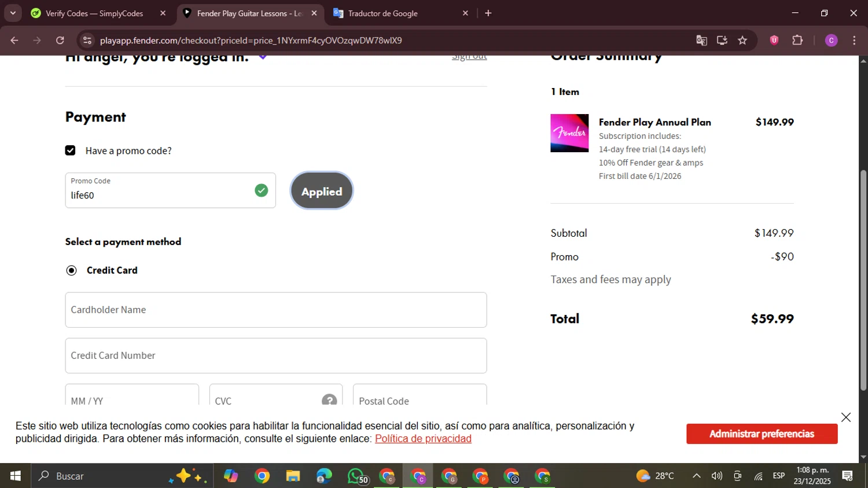
Task: Click the taskbar Buscar search box
Action: coord(123,476)
